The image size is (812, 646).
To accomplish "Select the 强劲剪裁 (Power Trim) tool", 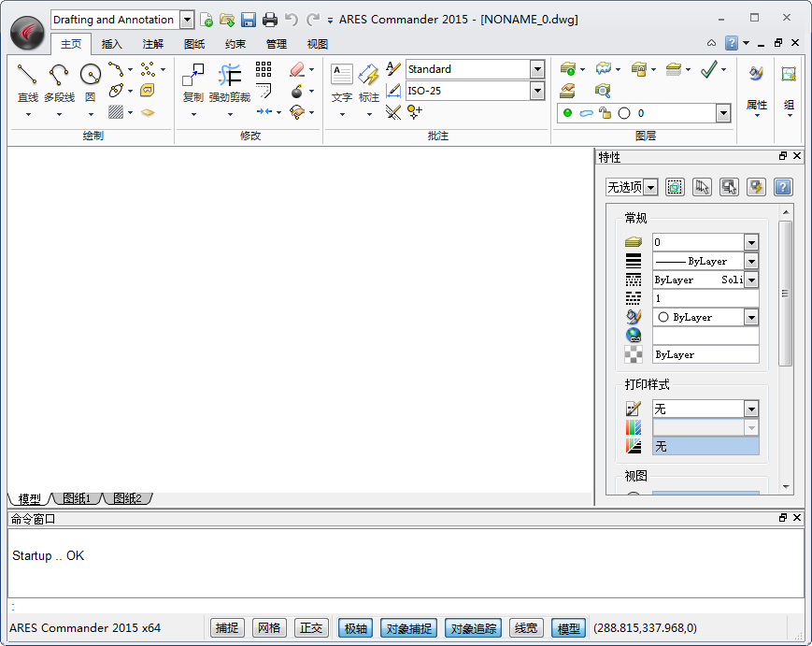I will (x=229, y=75).
